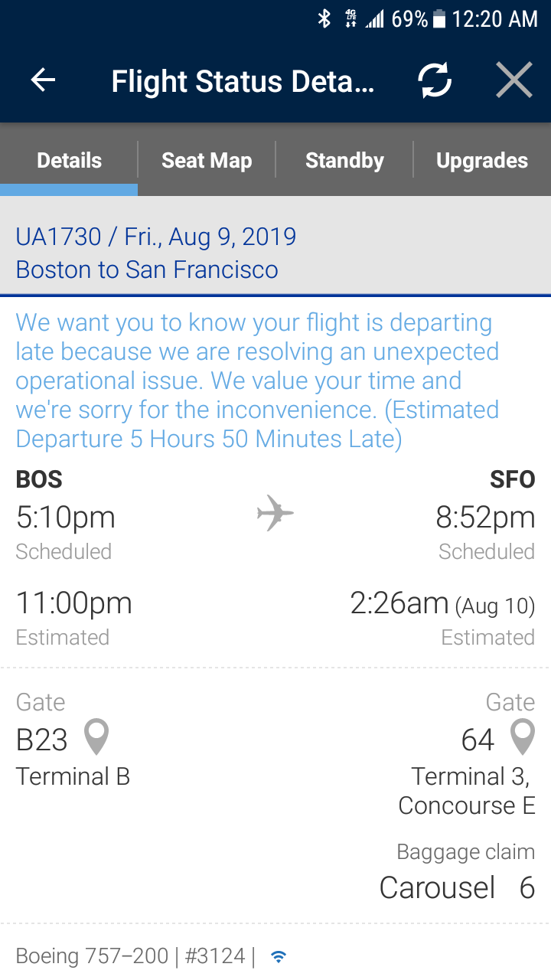
Task: Select the Details tab
Action: (x=69, y=160)
